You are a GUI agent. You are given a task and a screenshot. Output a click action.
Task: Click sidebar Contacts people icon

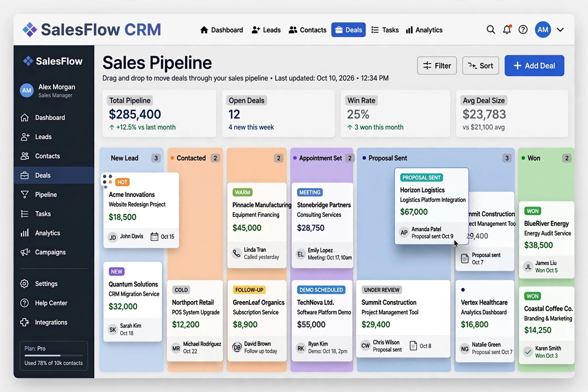(x=25, y=156)
